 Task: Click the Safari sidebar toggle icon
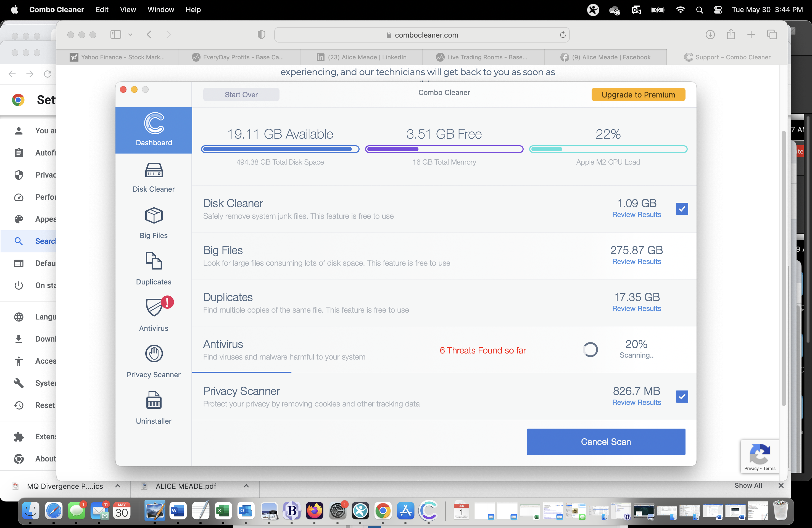click(x=116, y=35)
